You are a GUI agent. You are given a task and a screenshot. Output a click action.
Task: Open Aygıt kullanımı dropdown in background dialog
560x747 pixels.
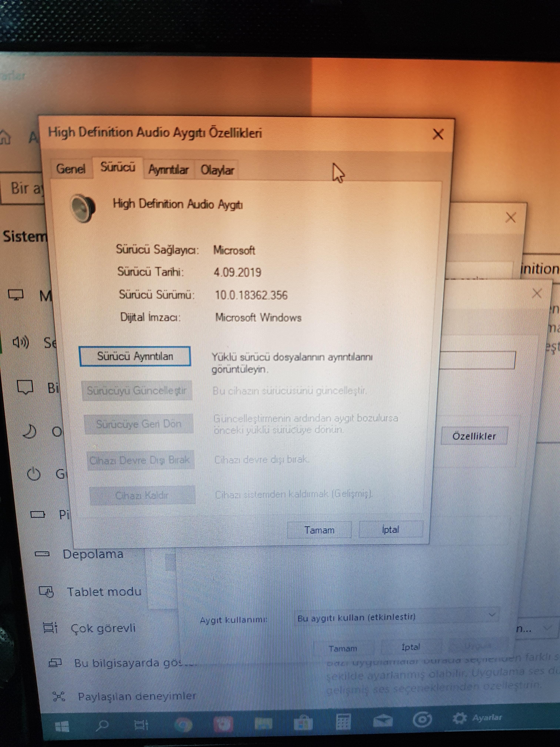point(397,617)
